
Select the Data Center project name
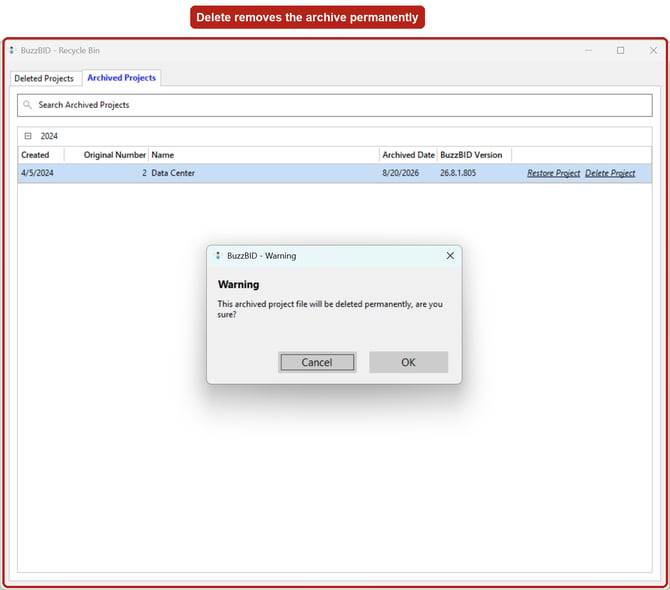tap(173, 173)
